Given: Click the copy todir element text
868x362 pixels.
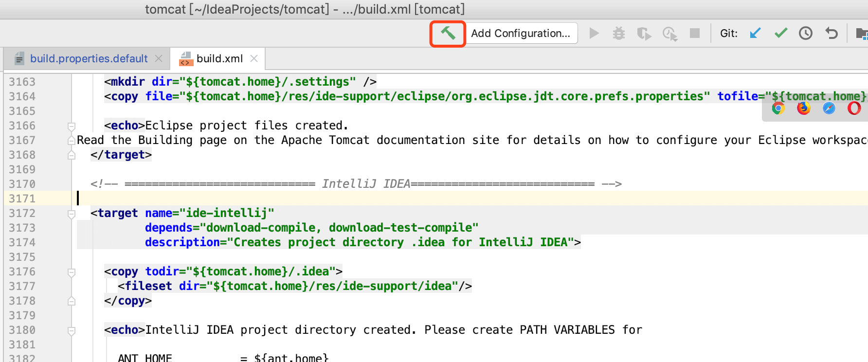Looking at the screenshot, I should tap(223, 271).
